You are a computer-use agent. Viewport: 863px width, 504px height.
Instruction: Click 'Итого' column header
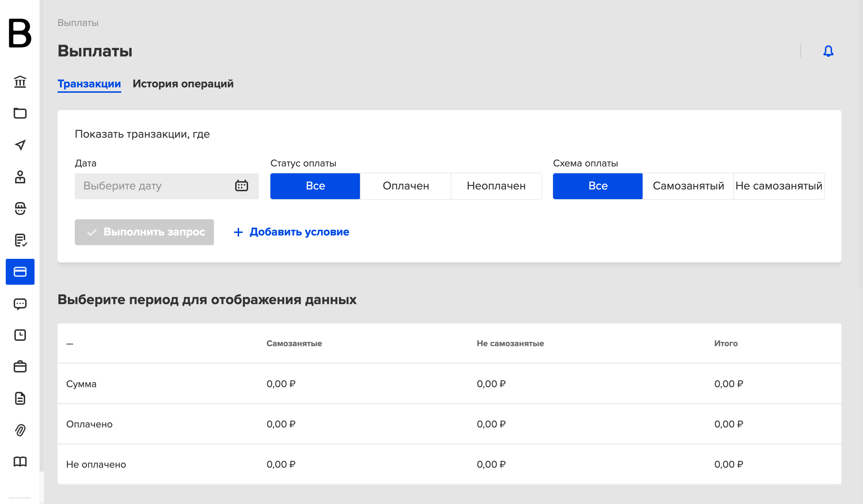726,344
